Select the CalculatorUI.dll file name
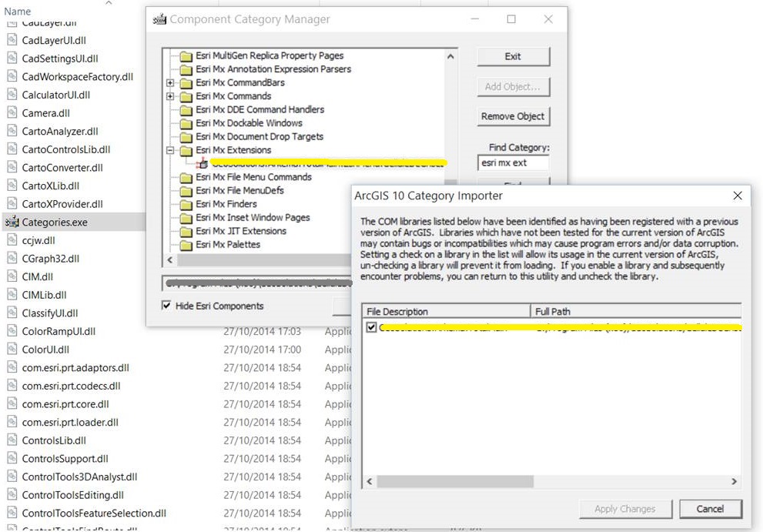Screen dimensions: 763x532 point(56,95)
